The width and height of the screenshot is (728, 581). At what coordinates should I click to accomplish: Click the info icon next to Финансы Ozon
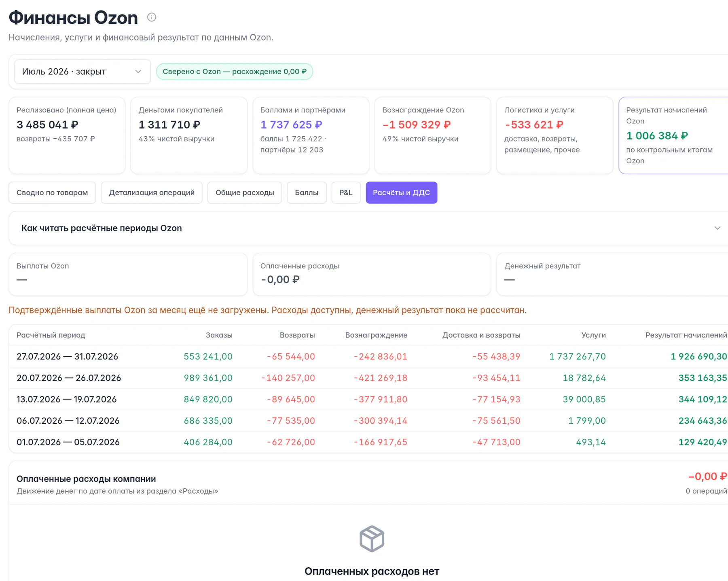pos(152,17)
